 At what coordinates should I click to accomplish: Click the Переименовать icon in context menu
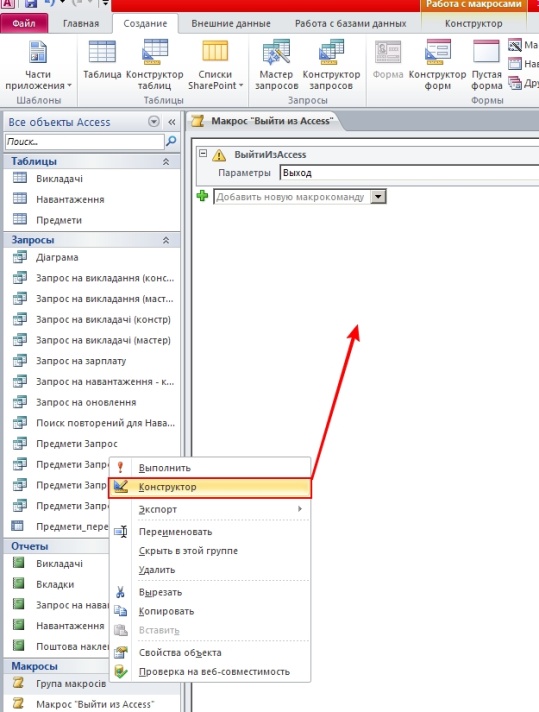click(x=120, y=532)
